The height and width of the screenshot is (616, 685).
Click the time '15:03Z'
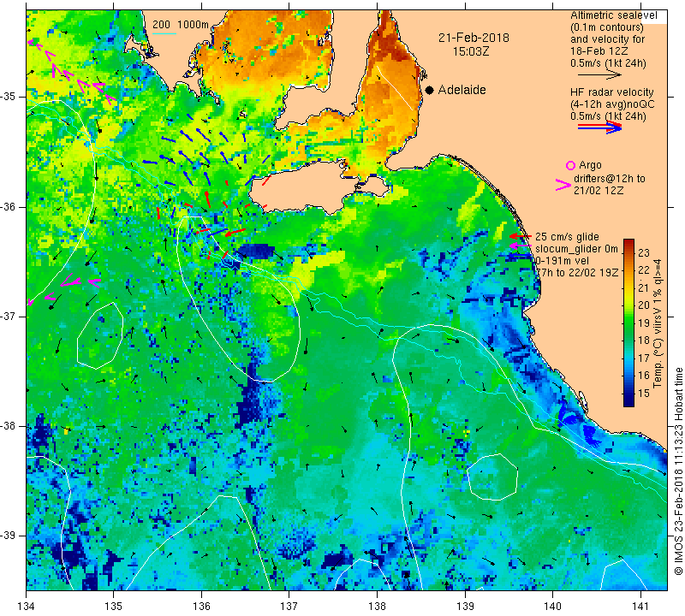click(470, 51)
